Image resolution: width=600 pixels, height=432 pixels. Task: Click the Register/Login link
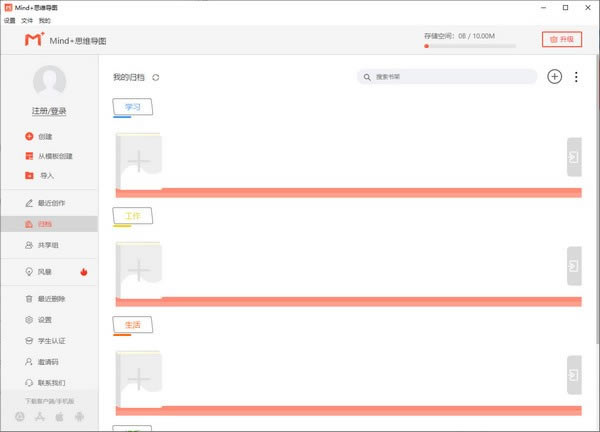tap(49, 111)
